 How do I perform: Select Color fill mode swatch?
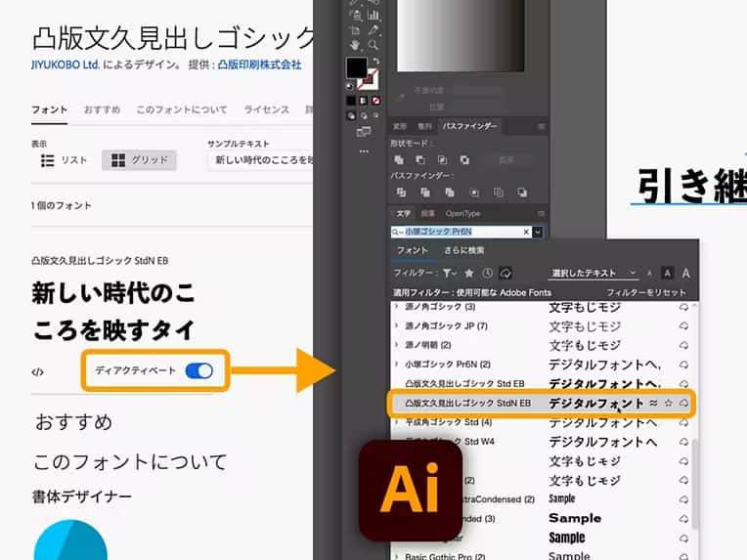[x=351, y=101]
